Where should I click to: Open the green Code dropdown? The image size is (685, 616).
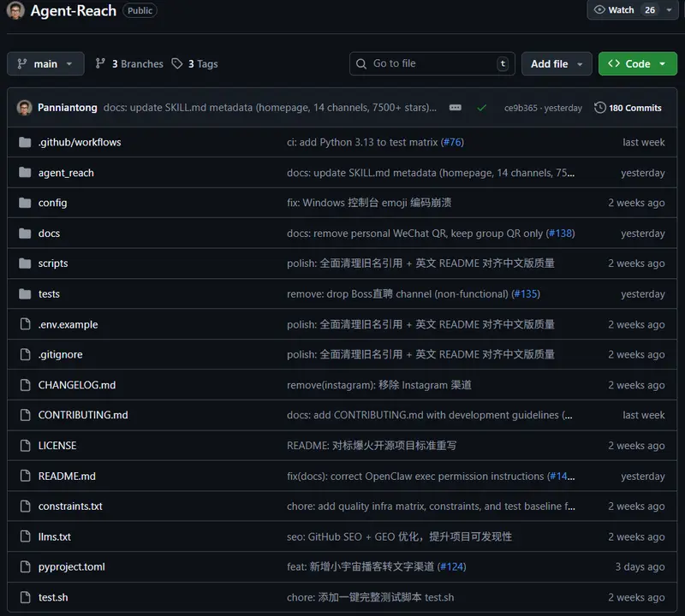click(637, 64)
